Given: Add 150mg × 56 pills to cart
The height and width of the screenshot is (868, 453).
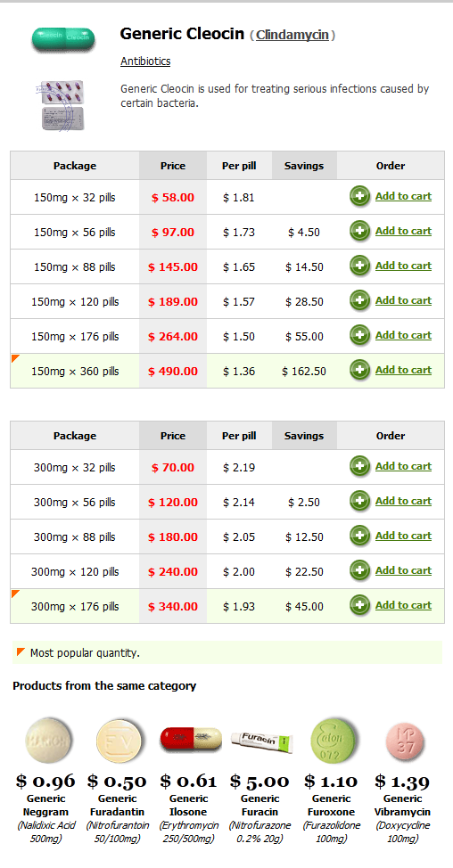Looking at the screenshot, I should click(403, 231).
